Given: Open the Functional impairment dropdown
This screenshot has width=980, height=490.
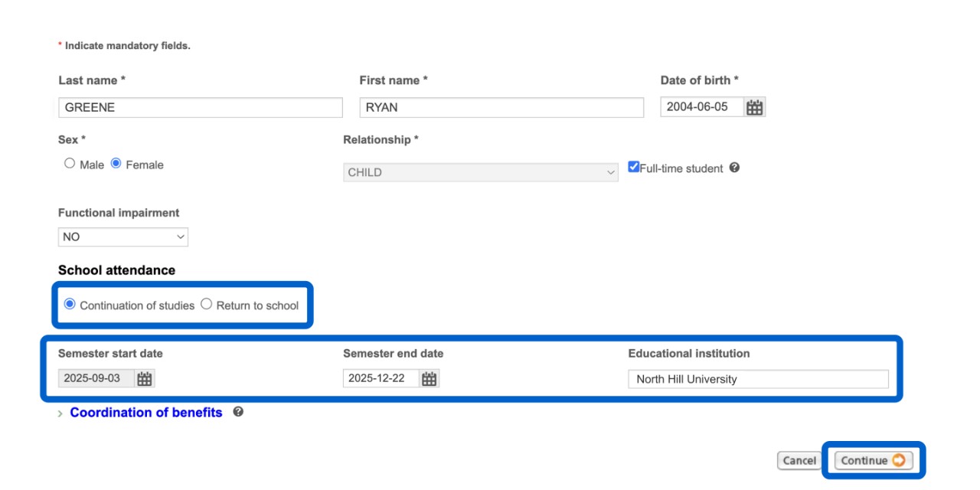Looking at the screenshot, I should [122, 237].
